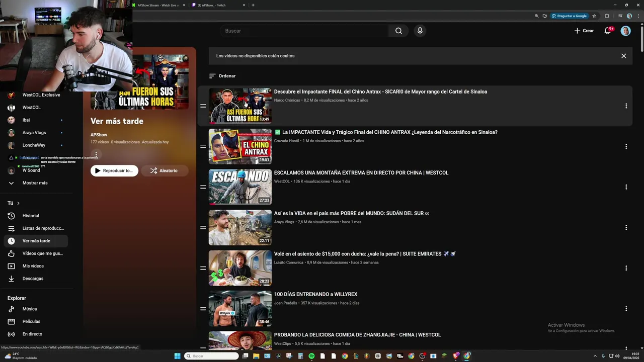
Task: Switch to the APShow Twitch browser tab
Action: (218, 5)
